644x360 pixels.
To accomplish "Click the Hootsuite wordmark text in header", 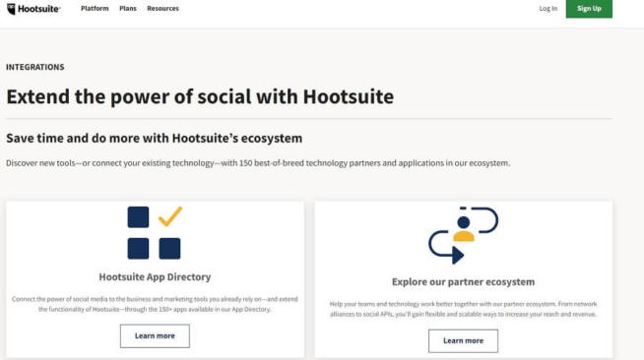I will pyautogui.click(x=39, y=9).
